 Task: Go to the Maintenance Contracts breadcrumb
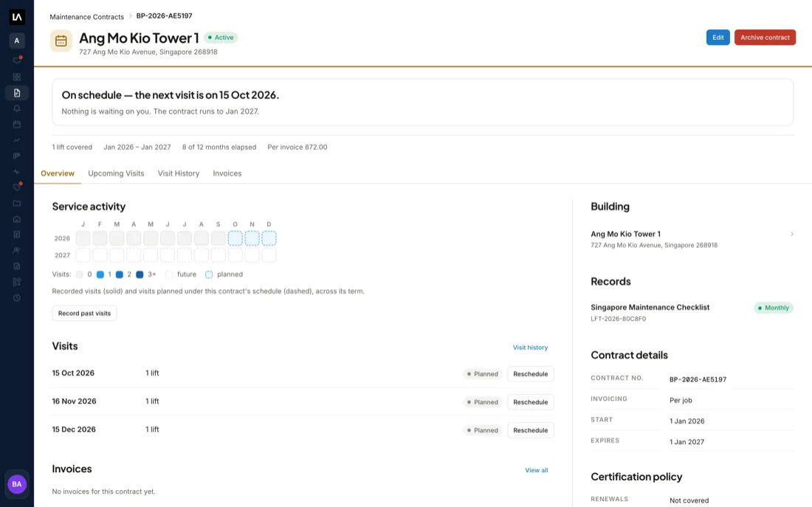86,16
